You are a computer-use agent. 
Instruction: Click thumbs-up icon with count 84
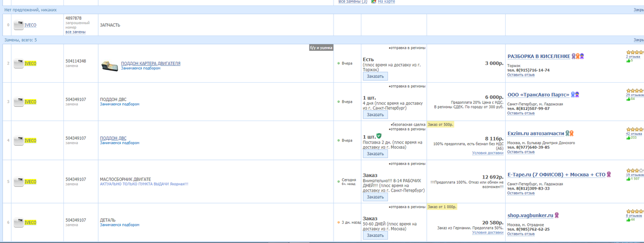click(628, 99)
